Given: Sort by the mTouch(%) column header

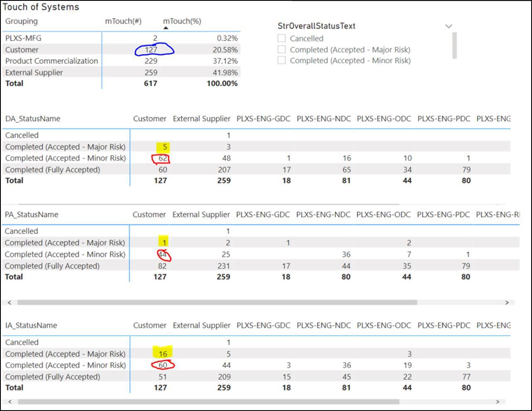Looking at the screenshot, I should point(182,21).
